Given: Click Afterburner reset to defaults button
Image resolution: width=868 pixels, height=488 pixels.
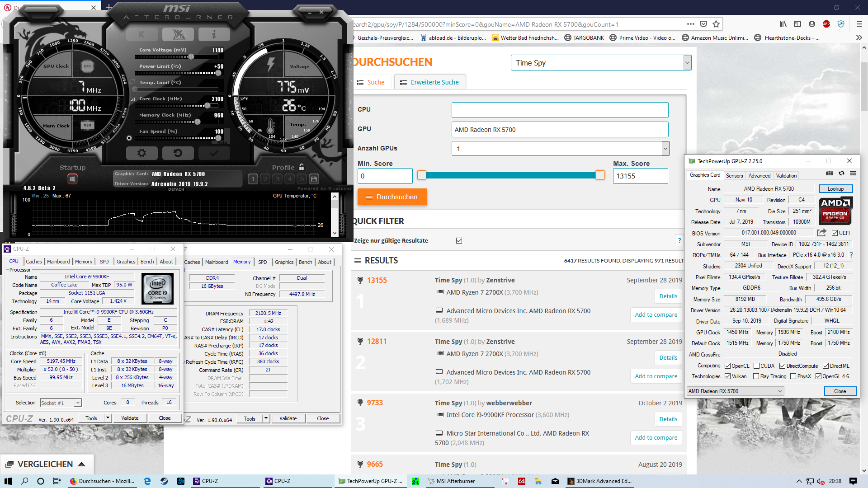Looking at the screenshot, I should 178,153.
